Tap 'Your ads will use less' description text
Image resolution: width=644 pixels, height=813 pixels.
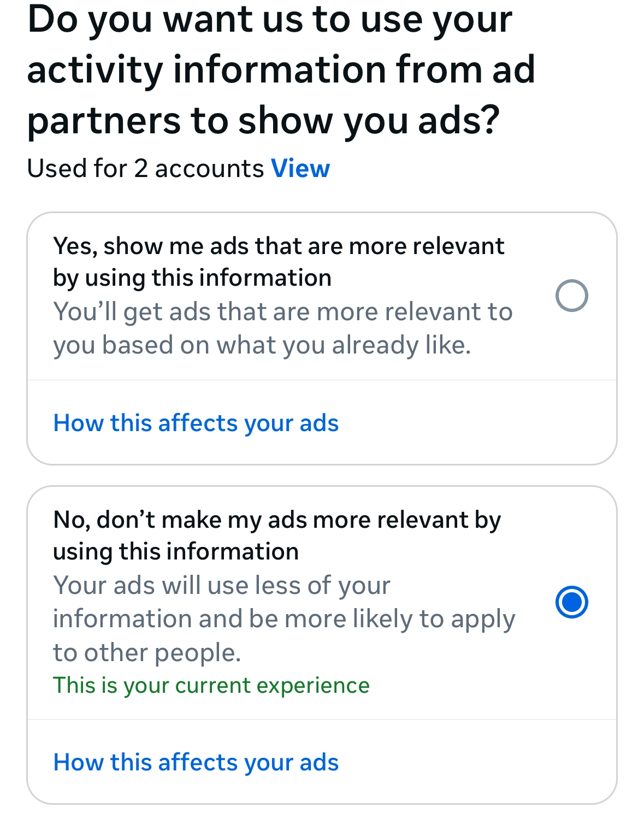point(222,586)
